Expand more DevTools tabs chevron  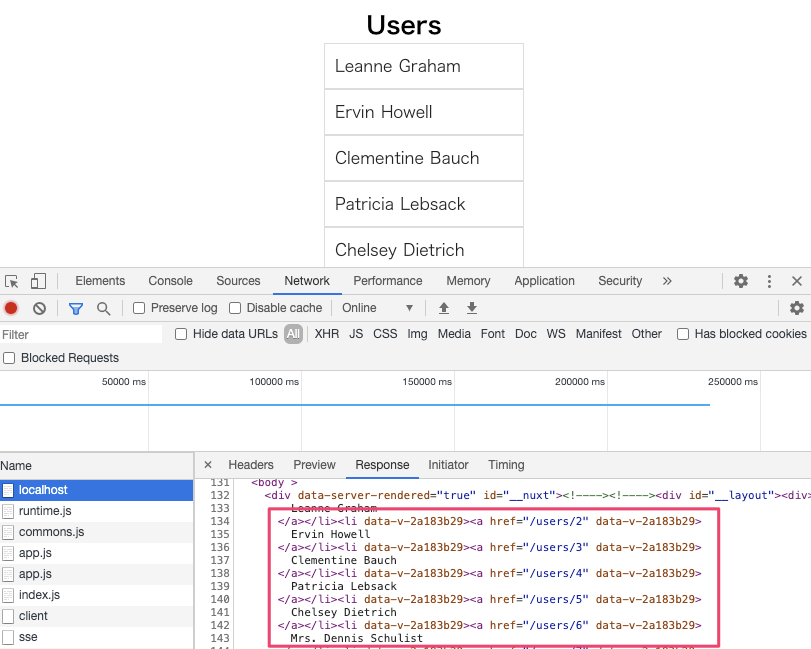667,282
